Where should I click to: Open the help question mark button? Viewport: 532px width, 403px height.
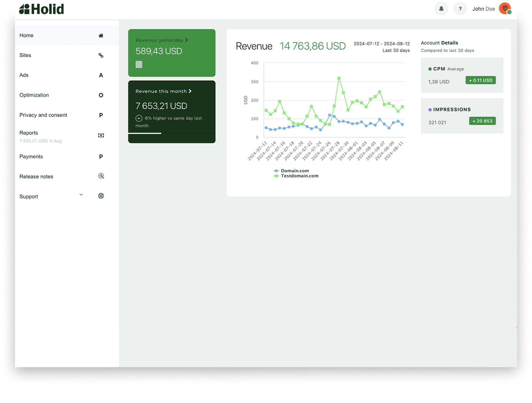pyautogui.click(x=460, y=9)
